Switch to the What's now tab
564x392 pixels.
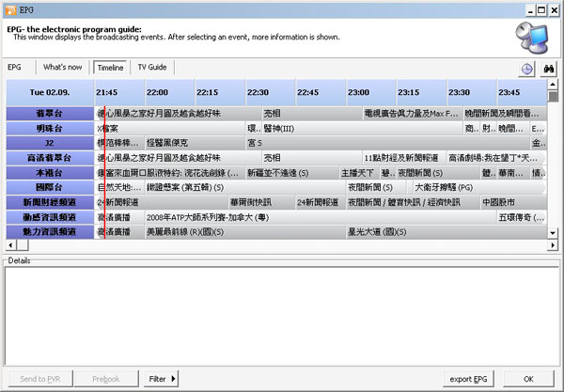coord(63,68)
